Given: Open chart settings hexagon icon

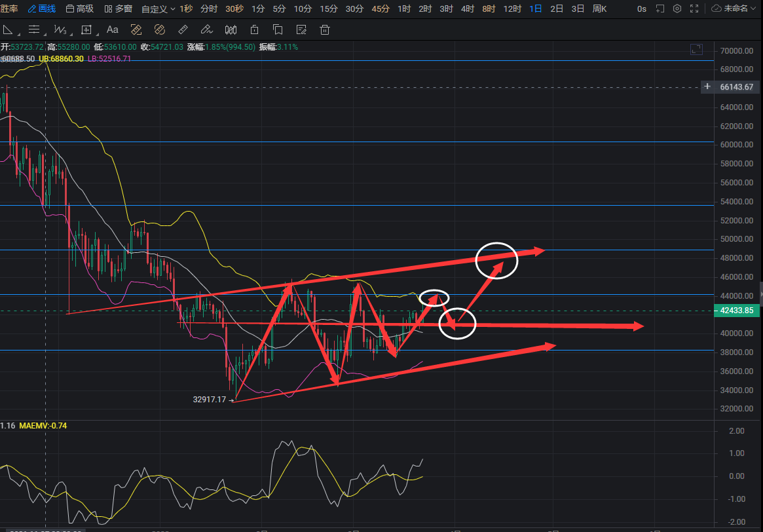Looking at the screenshot, I should pyautogui.click(x=677, y=9).
